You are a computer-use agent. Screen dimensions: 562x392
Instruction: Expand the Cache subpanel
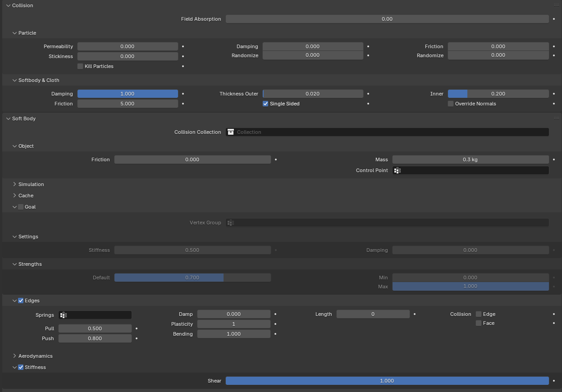pyautogui.click(x=14, y=196)
